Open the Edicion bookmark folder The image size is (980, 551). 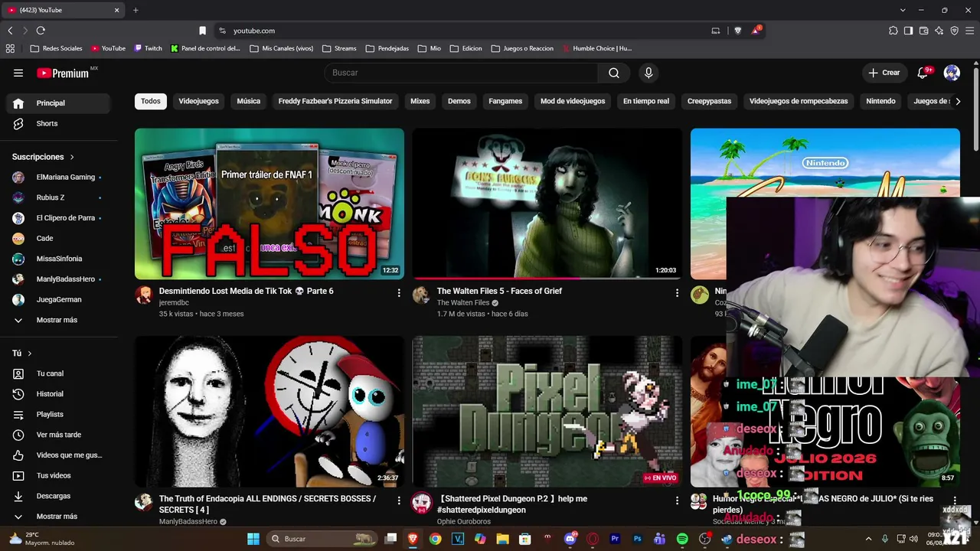point(466,48)
